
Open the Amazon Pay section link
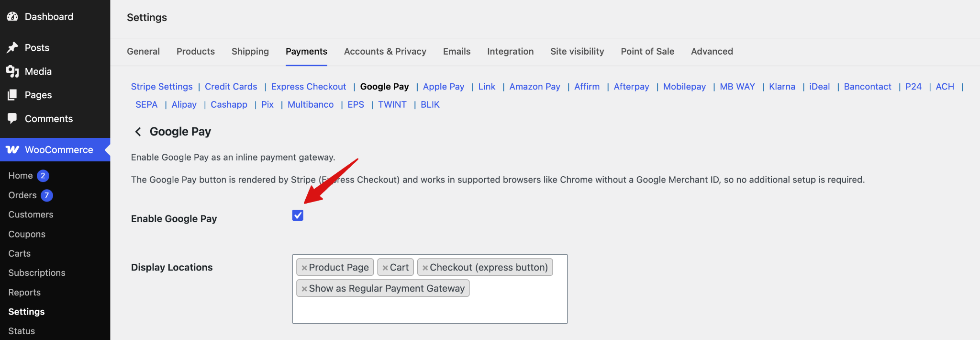pos(535,87)
